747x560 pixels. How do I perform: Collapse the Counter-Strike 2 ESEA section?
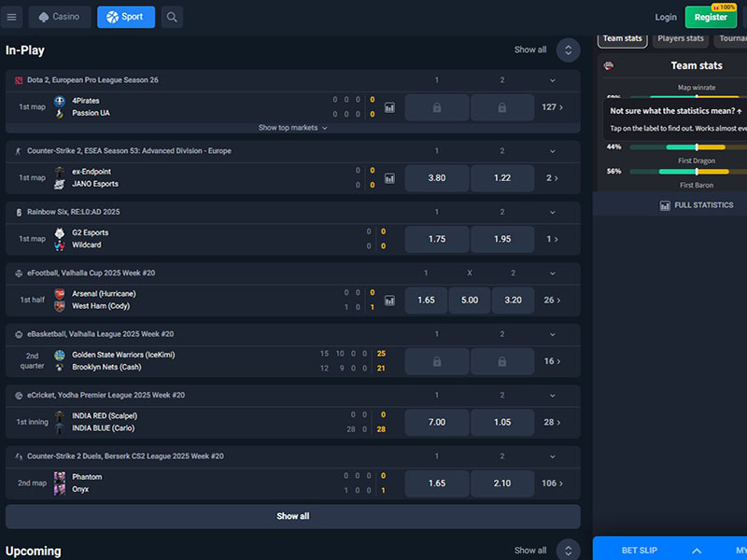click(553, 151)
